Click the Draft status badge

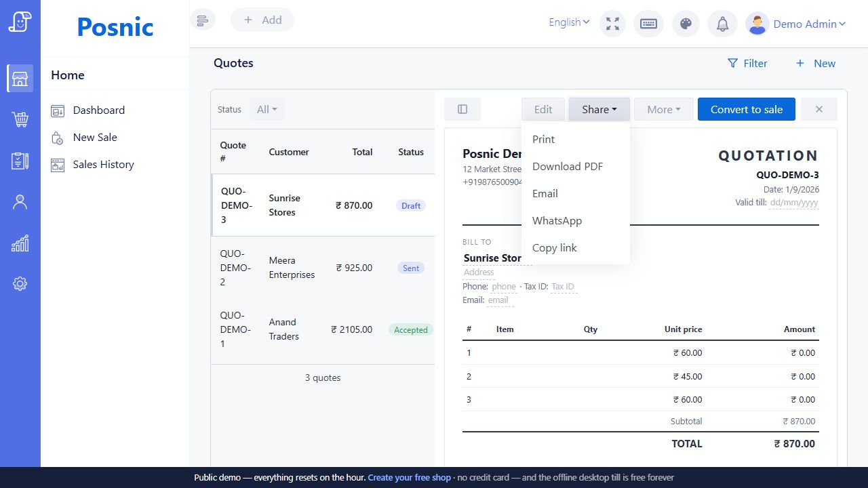[x=411, y=205]
